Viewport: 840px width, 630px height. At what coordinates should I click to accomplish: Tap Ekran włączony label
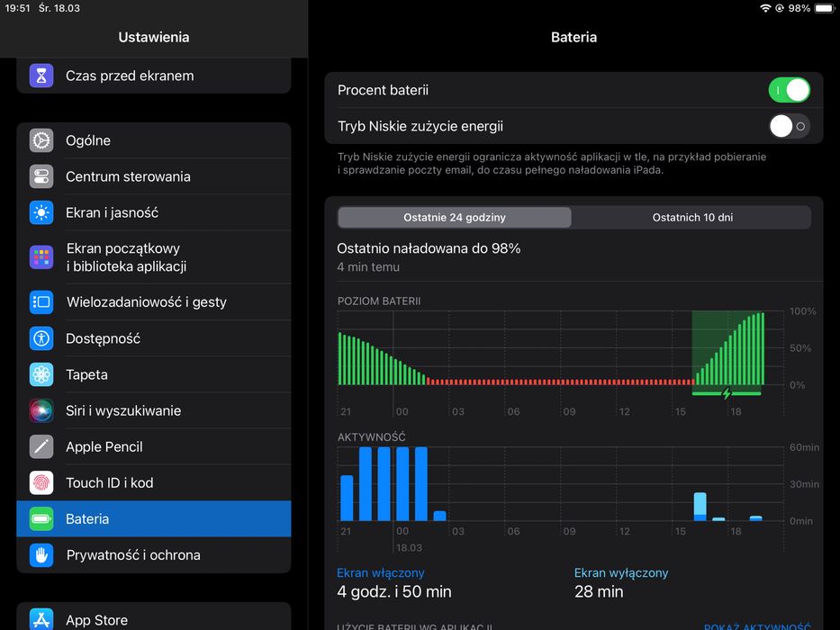380,572
